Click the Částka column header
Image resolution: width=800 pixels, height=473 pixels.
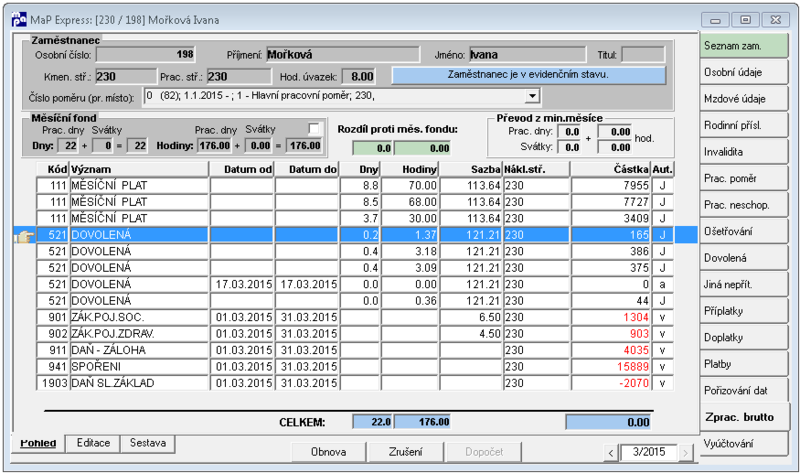point(610,169)
